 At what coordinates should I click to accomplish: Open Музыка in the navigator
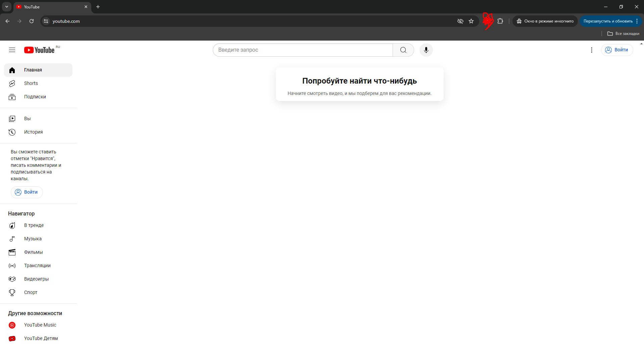(33, 239)
